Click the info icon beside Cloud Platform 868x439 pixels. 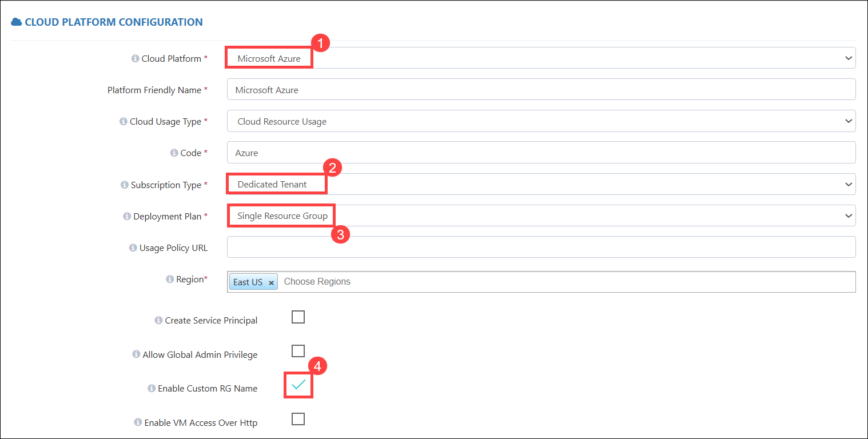[x=135, y=59]
